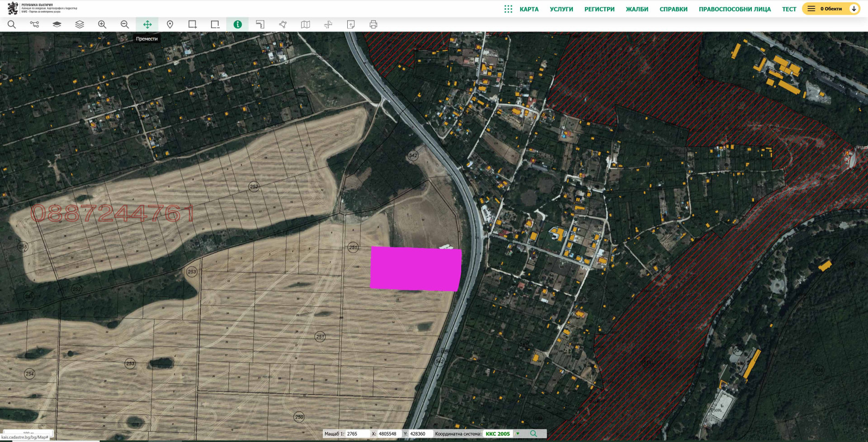The height and width of the screenshot is (442, 868).
Task: Open the УСЛУГИ menu
Action: (561, 9)
